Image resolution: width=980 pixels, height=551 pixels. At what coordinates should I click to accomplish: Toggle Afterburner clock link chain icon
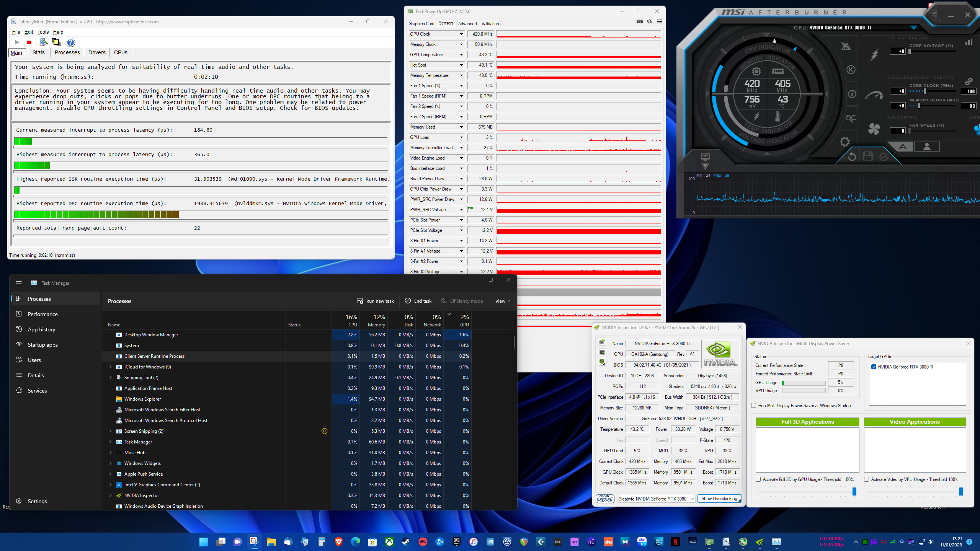(x=969, y=82)
